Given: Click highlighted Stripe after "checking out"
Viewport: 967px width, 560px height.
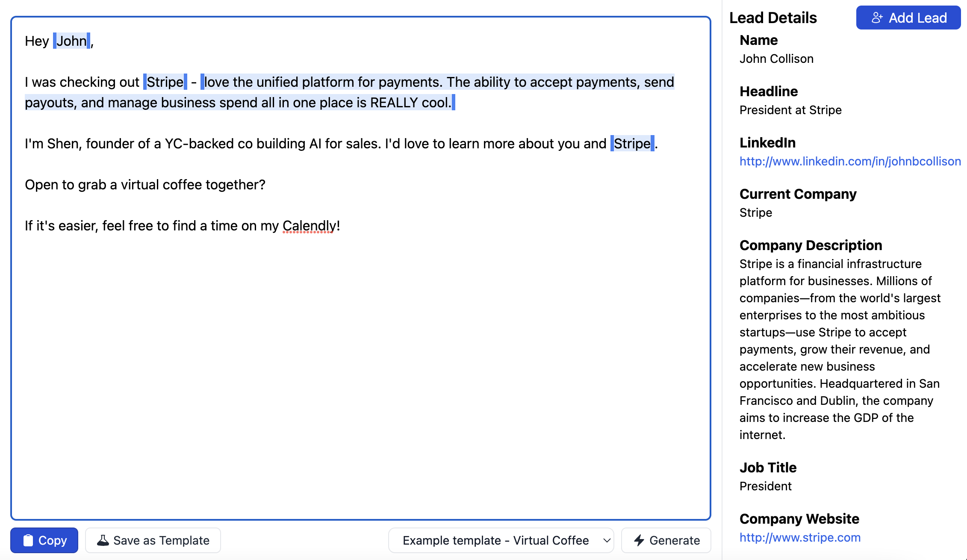Looking at the screenshot, I should 165,82.
